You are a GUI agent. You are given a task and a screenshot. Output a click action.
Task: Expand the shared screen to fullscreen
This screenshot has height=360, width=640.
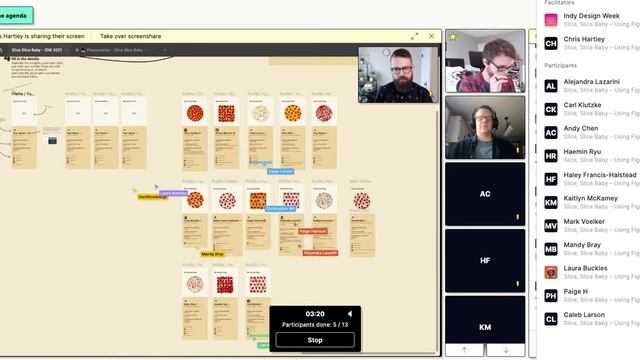pyautogui.click(x=415, y=36)
